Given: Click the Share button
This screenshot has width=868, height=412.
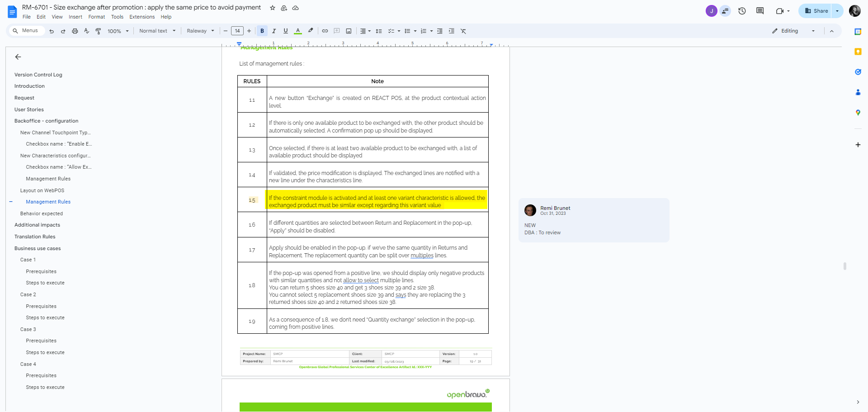Looking at the screenshot, I should pyautogui.click(x=816, y=11).
